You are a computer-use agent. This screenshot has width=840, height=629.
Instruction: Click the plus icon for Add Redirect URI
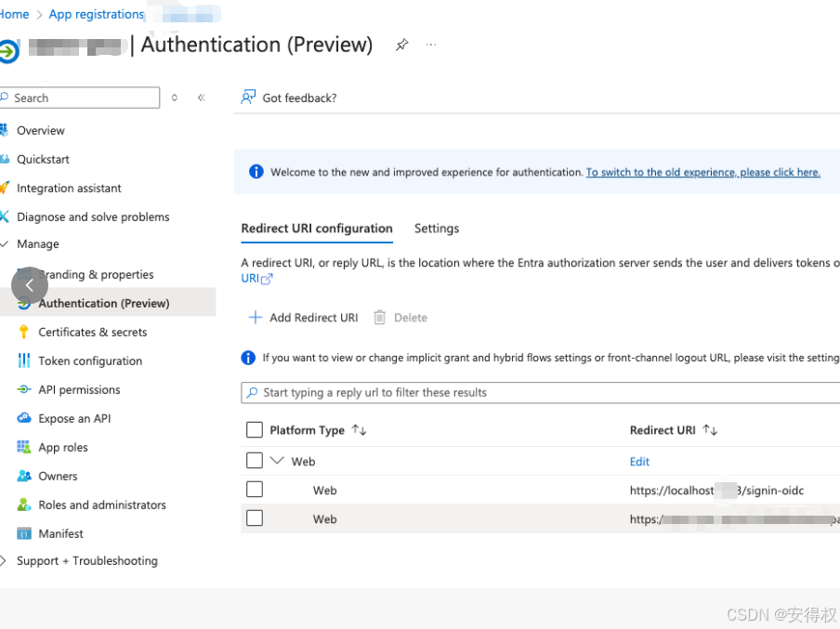(255, 317)
